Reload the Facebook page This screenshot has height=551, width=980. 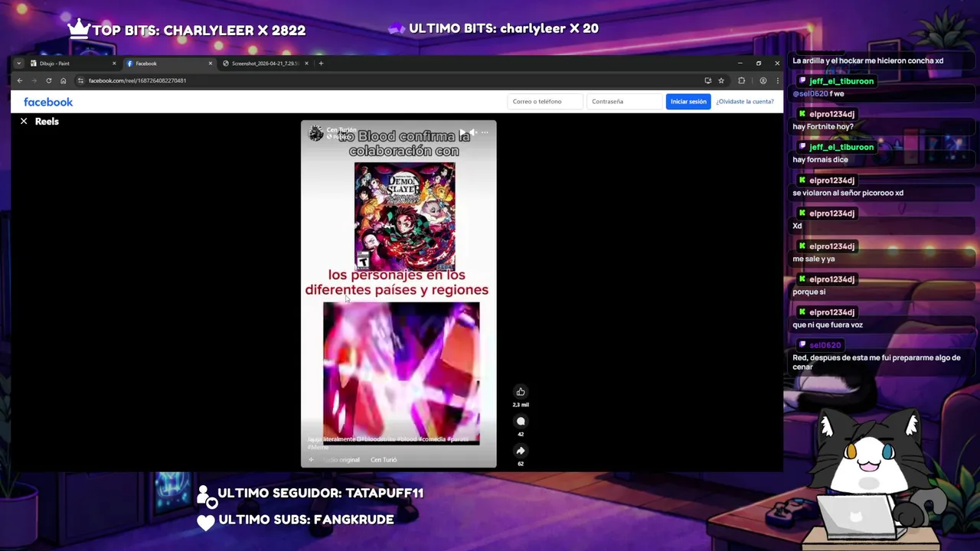(48, 80)
